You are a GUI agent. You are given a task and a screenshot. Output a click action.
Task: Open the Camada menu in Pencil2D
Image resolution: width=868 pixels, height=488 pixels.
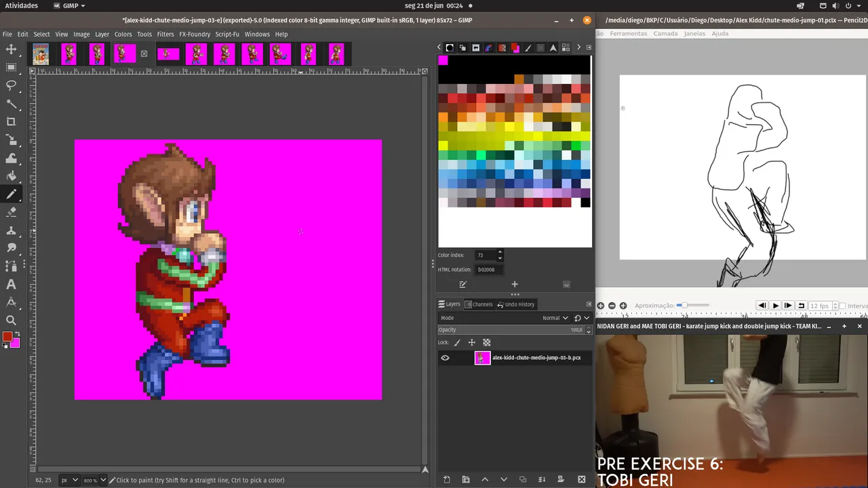665,33
